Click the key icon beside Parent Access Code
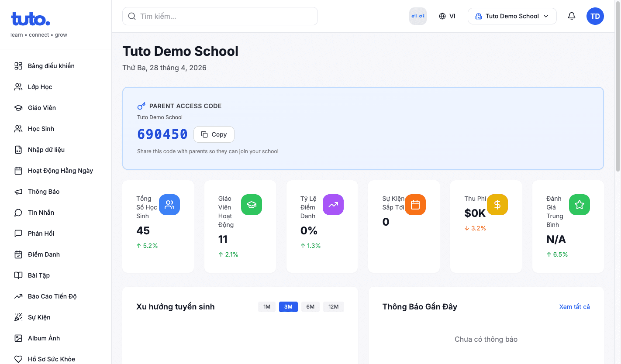 [x=141, y=106]
